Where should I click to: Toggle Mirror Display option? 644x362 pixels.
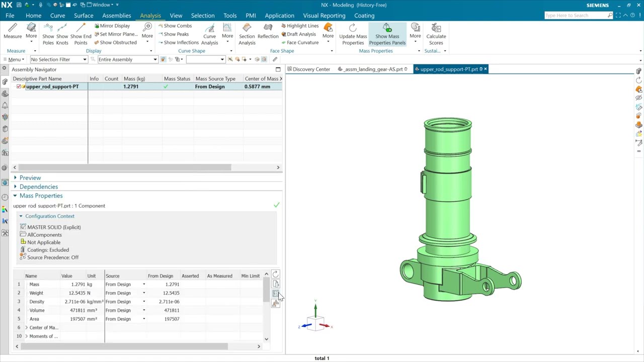[112, 26]
